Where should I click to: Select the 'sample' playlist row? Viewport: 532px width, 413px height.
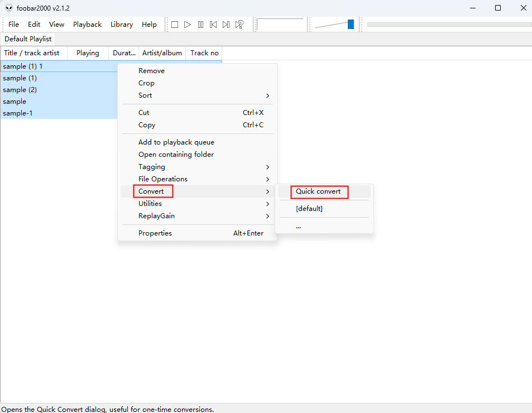pos(59,102)
